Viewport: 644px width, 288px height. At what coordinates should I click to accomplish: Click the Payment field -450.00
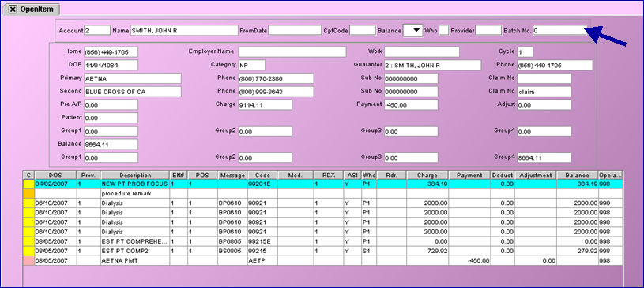[411, 104]
